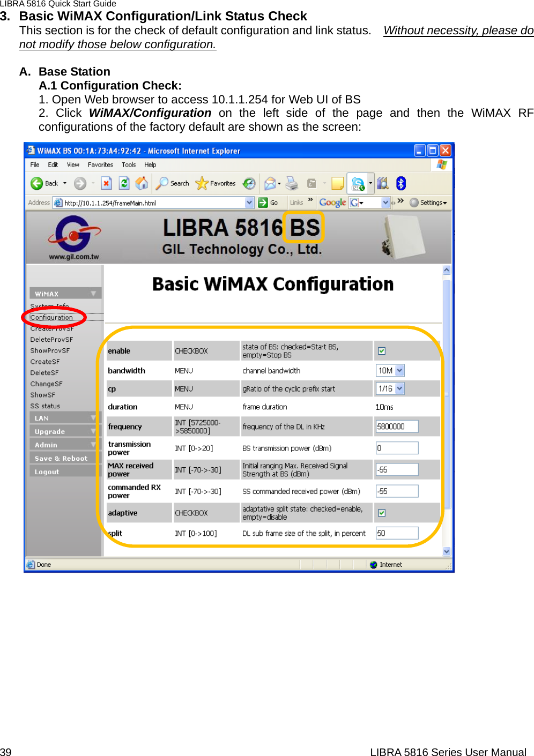
Task: Open the Help menu
Action: pos(150,165)
